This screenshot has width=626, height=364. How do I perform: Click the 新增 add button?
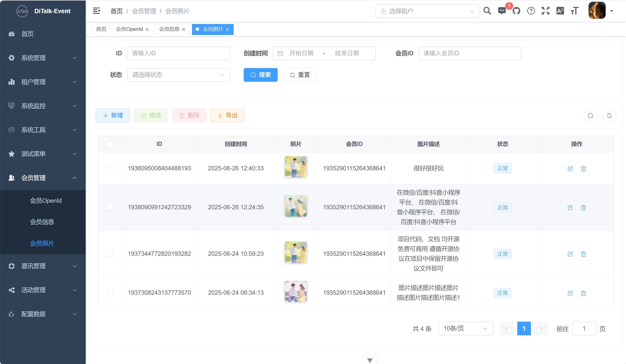click(x=113, y=116)
